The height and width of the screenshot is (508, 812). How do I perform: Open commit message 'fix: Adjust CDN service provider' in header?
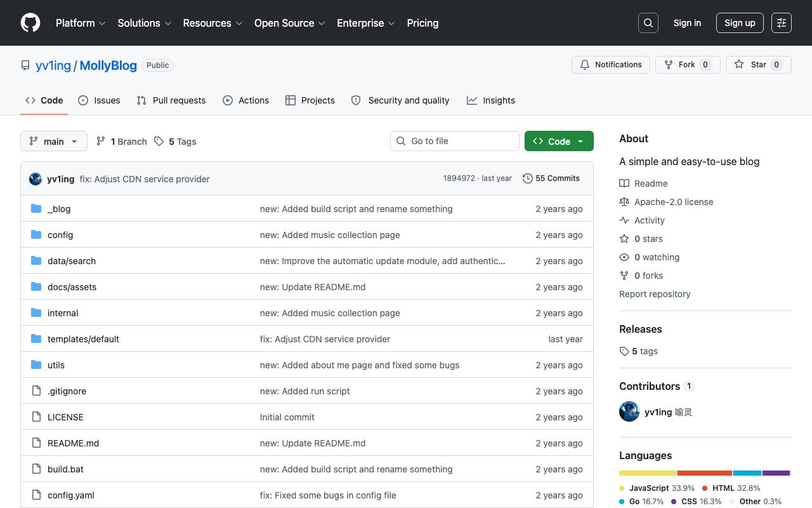145,179
